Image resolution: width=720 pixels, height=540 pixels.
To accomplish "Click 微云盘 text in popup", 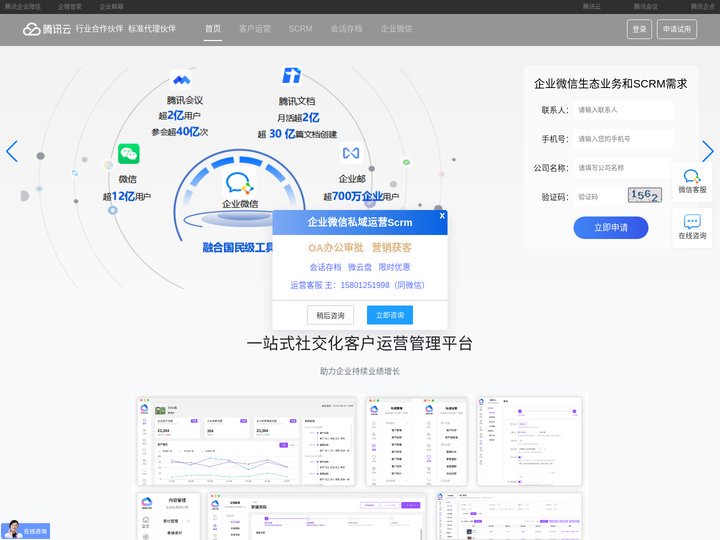I will click(360, 267).
